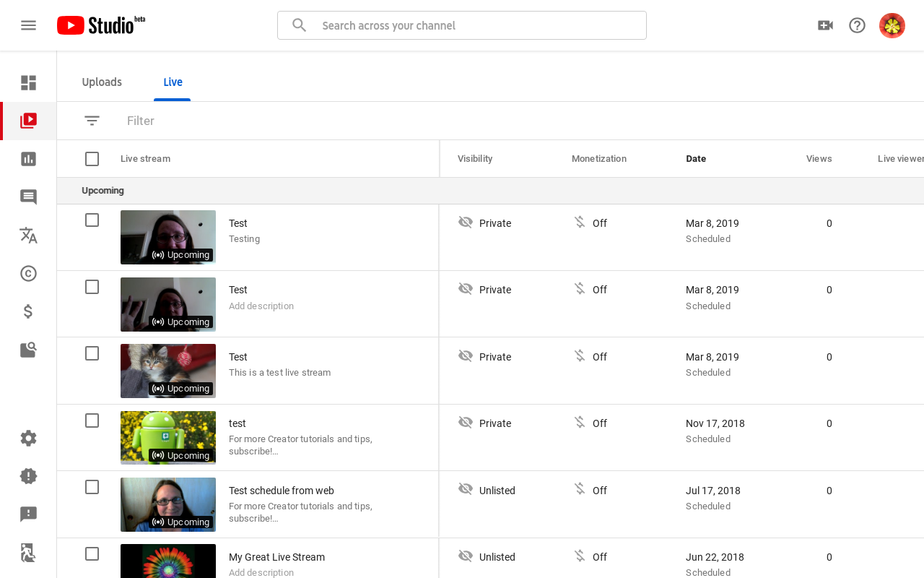Check the select-all streams checkbox
This screenshot has height=578, width=924.
(92, 158)
